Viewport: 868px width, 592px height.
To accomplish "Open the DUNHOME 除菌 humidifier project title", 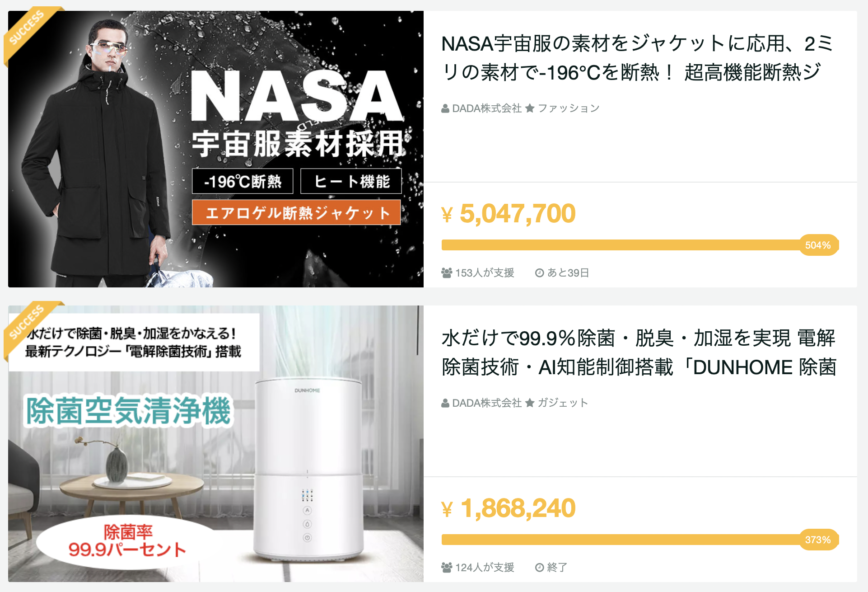I will pyautogui.click(x=639, y=352).
